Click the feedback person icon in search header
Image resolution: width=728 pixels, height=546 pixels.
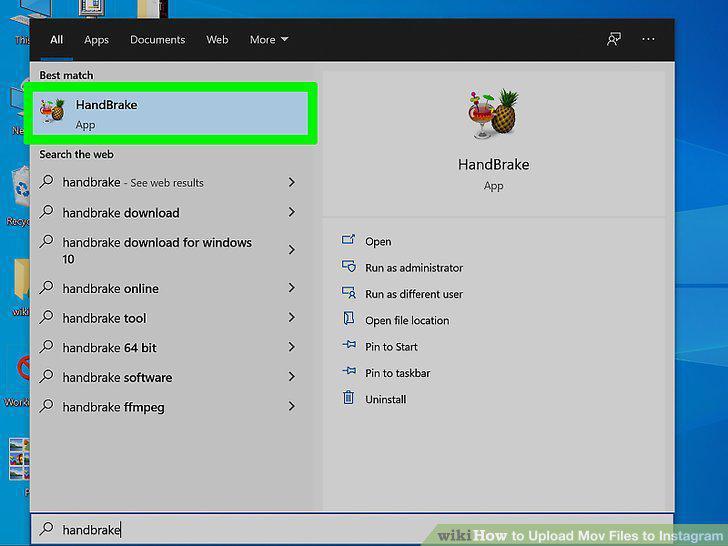tap(614, 39)
